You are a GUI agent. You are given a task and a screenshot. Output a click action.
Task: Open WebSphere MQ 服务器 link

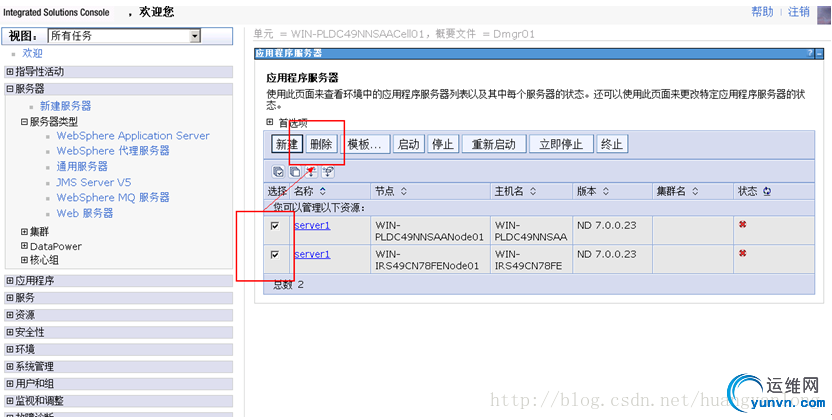click(x=113, y=197)
